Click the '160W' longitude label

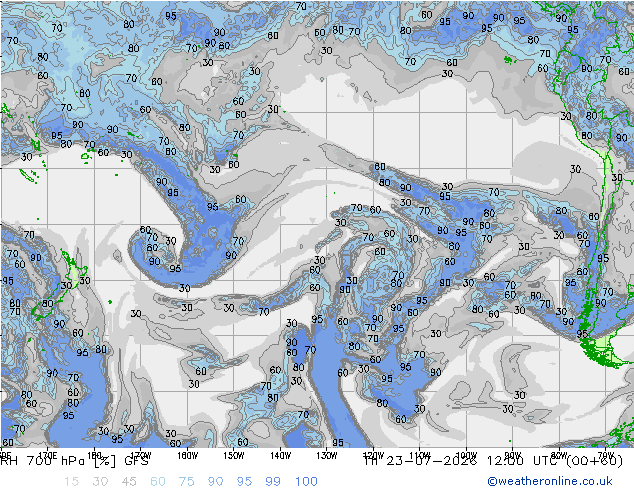click(x=187, y=456)
